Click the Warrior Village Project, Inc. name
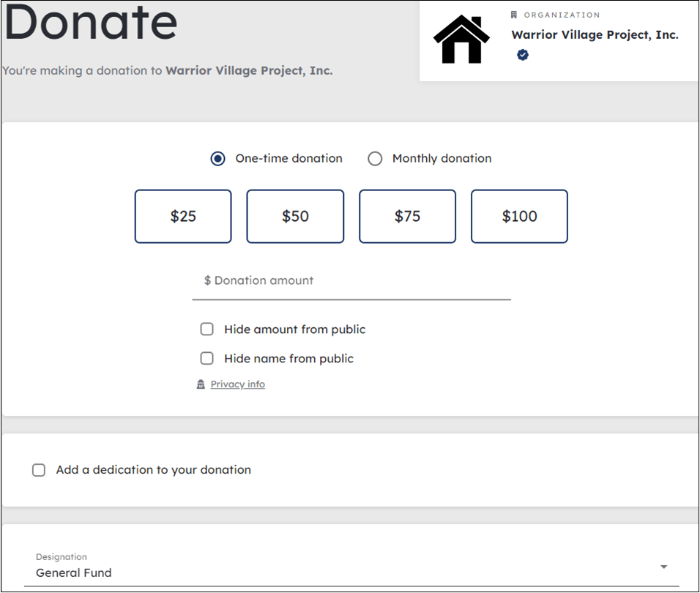 pos(595,34)
